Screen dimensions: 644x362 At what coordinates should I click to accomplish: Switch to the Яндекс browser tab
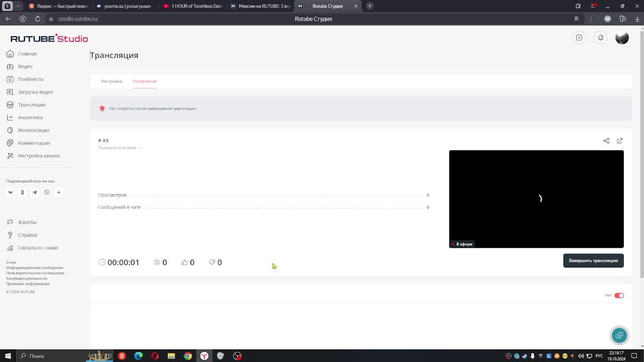(58, 6)
